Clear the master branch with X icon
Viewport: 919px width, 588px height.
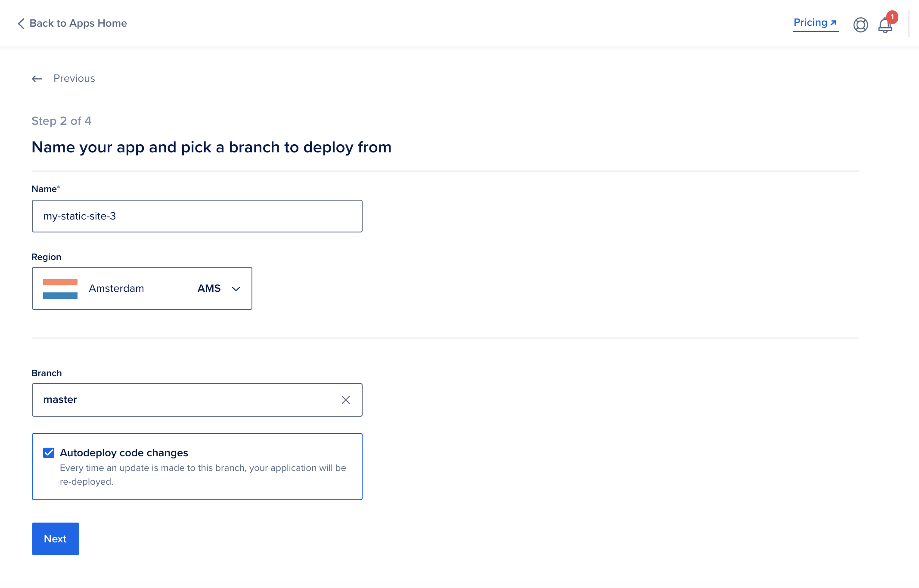click(x=345, y=400)
